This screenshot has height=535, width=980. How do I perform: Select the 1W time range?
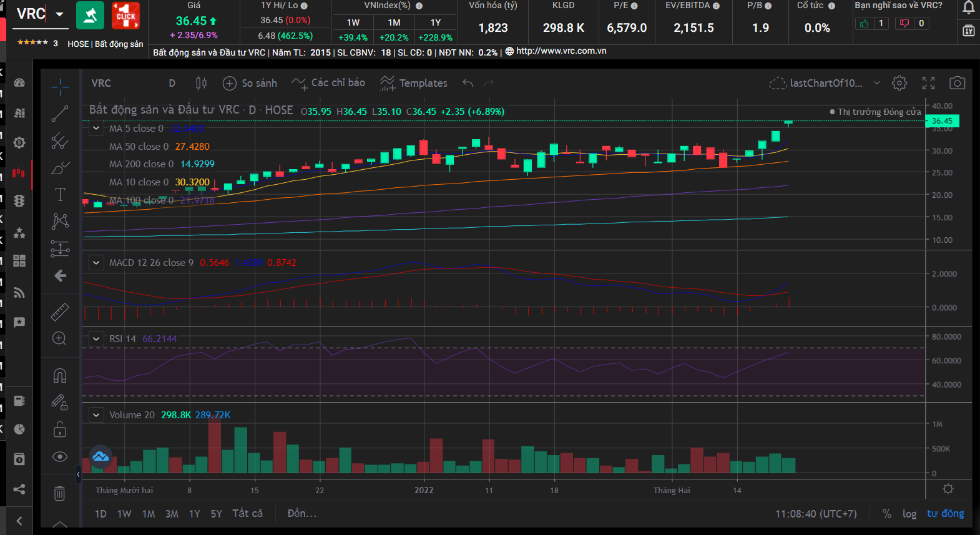(x=124, y=514)
